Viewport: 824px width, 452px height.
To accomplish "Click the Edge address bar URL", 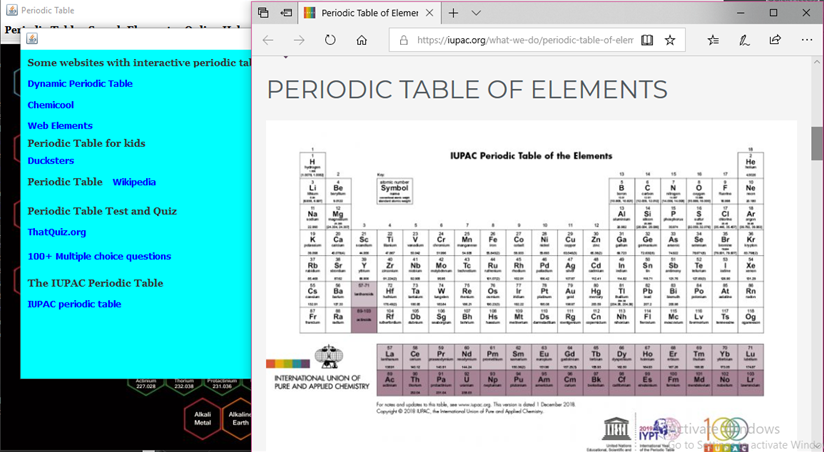I will 525,40.
